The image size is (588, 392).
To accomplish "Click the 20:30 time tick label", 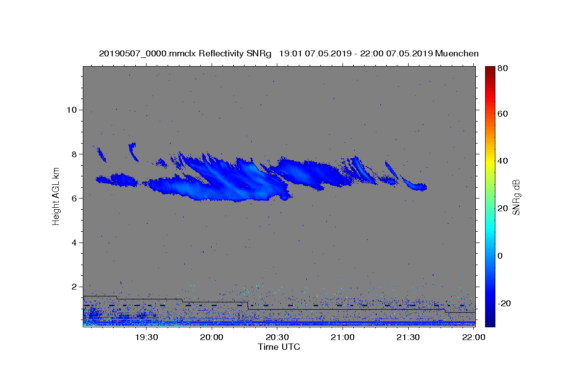I will pos(277,337).
